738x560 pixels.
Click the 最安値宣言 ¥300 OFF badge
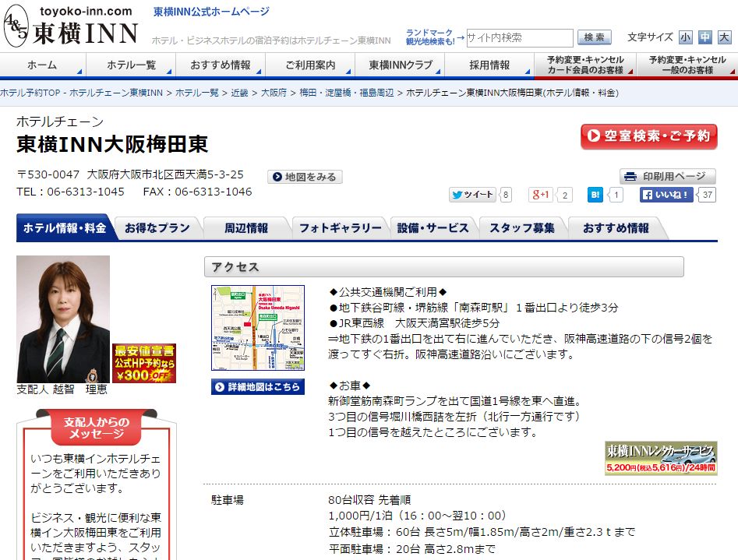point(144,363)
